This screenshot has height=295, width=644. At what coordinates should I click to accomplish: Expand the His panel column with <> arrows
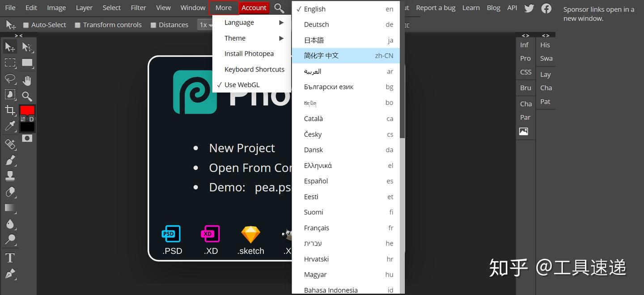pos(546,35)
